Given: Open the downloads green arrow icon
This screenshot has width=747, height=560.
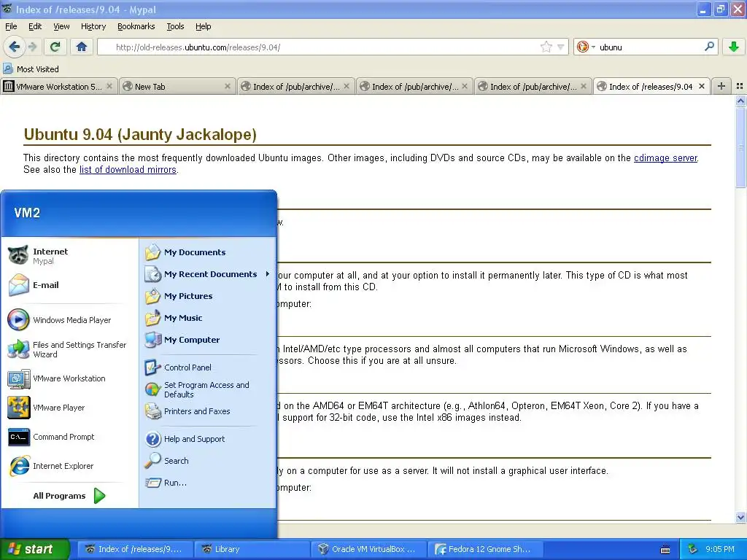Looking at the screenshot, I should [734, 47].
